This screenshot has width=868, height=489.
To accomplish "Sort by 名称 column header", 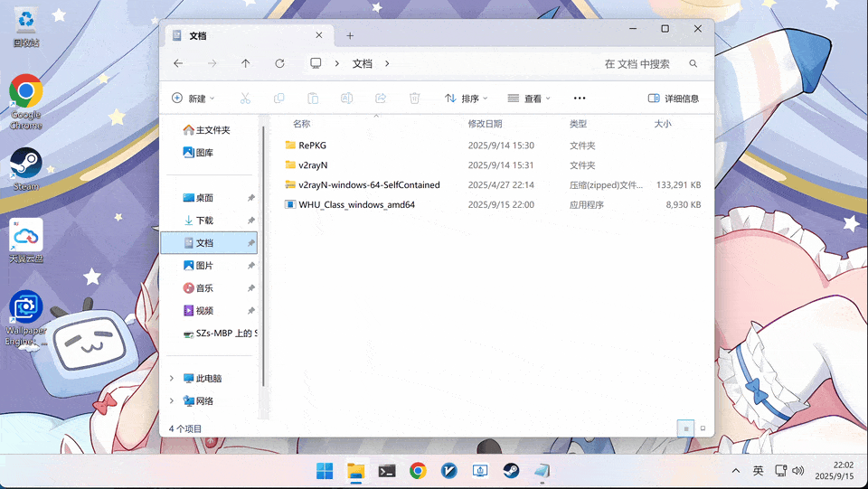I will (x=302, y=124).
